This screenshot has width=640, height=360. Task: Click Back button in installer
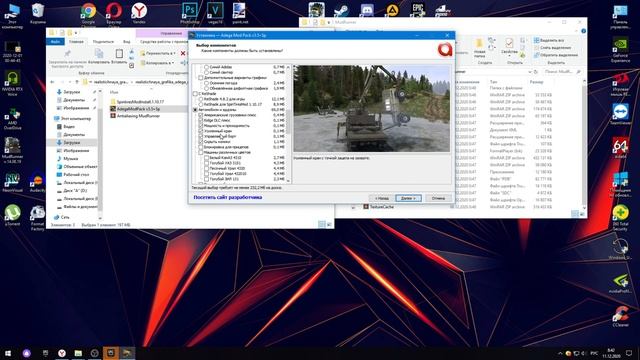click(382, 198)
